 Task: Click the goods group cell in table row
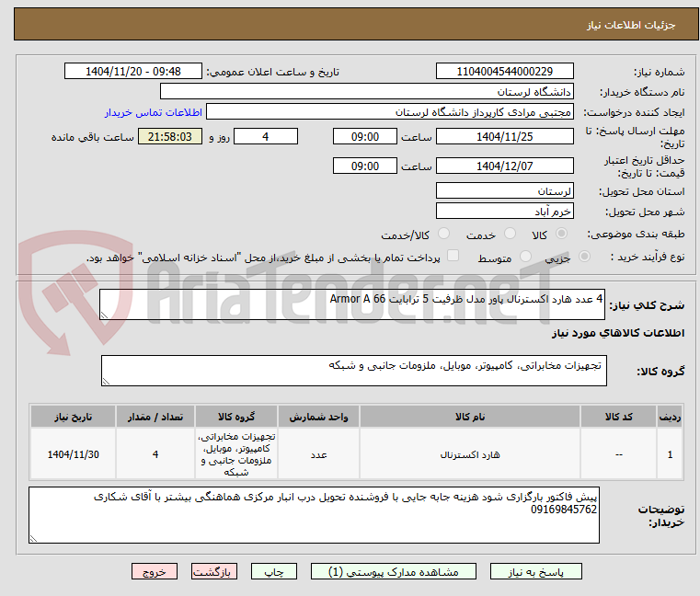coord(236,454)
